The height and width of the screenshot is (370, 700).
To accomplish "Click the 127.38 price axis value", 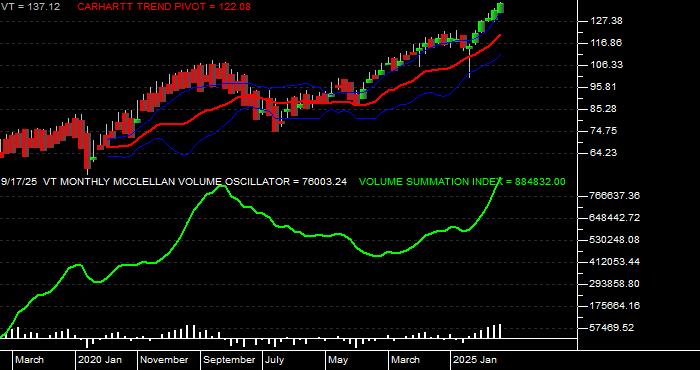I will [x=605, y=21].
